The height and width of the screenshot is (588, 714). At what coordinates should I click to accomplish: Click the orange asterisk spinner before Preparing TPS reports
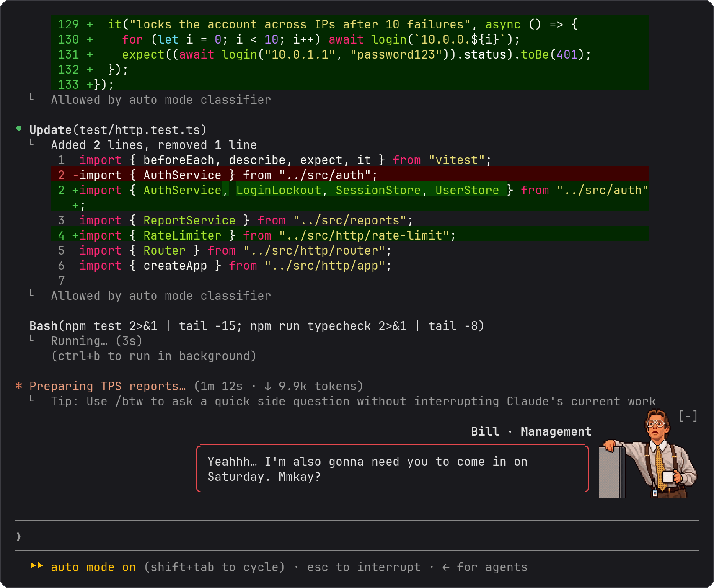tap(19, 386)
